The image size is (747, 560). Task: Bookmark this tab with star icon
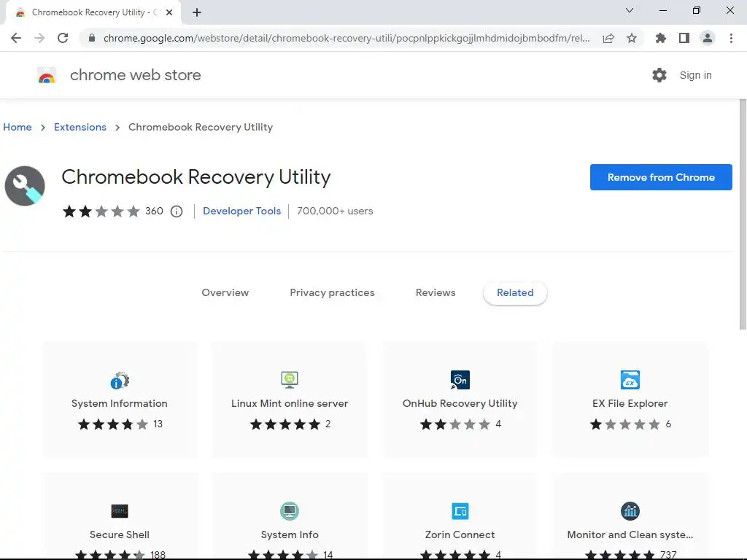tap(632, 38)
